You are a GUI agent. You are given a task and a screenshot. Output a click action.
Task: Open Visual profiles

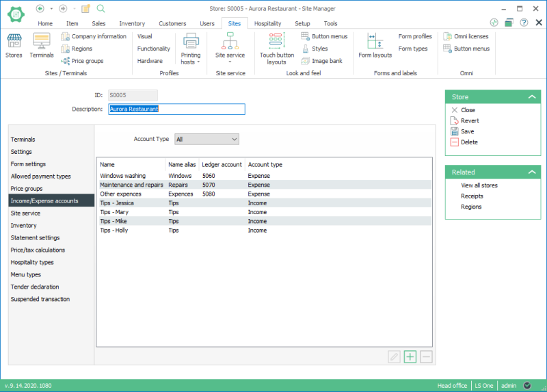(144, 36)
